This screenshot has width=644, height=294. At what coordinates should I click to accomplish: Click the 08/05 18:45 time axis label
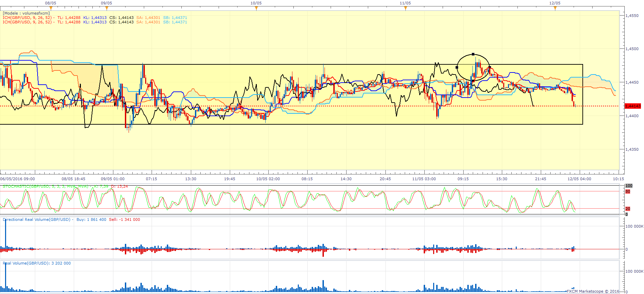point(73,179)
